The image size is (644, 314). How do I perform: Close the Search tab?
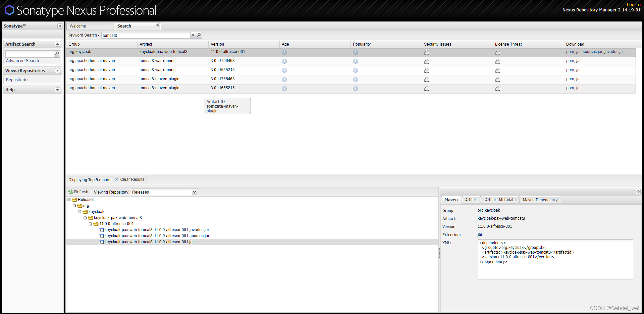point(158,25)
